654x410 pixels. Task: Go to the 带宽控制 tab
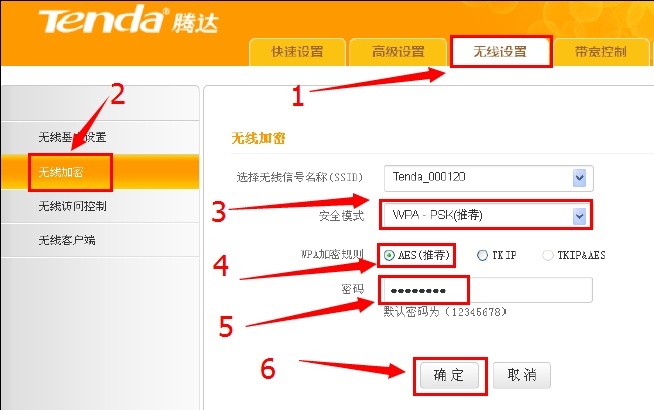pos(601,52)
